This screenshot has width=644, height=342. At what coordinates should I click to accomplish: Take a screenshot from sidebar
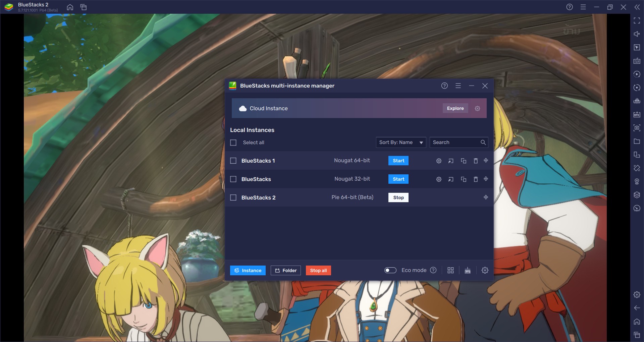pos(637,128)
